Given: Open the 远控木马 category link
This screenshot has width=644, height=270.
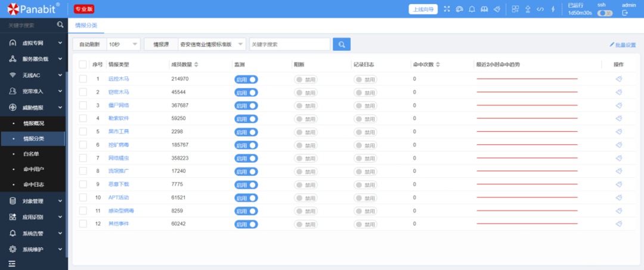Looking at the screenshot, I should pyautogui.click(x=119, y=79).
